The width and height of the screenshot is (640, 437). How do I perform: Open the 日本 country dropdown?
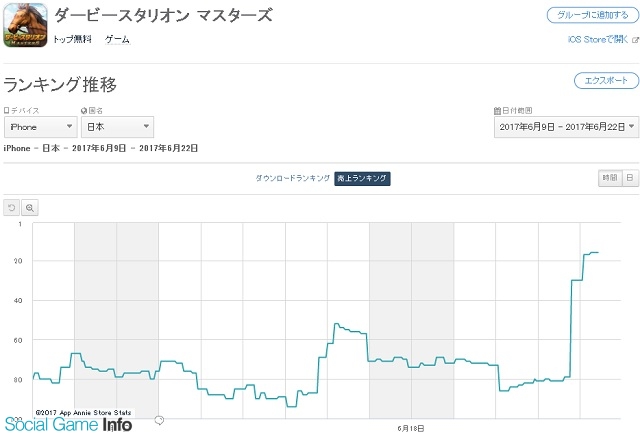coord(118,127)
